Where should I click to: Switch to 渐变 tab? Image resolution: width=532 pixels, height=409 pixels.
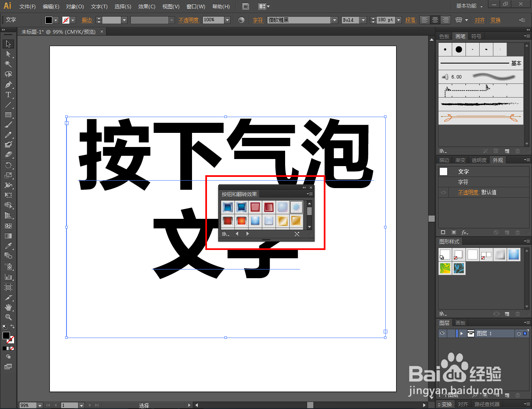point(460,160)
